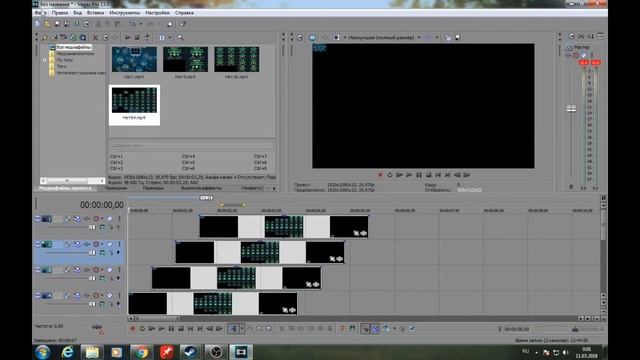
Task: Remove selected media with the X icon
Action: coord(96,38)
